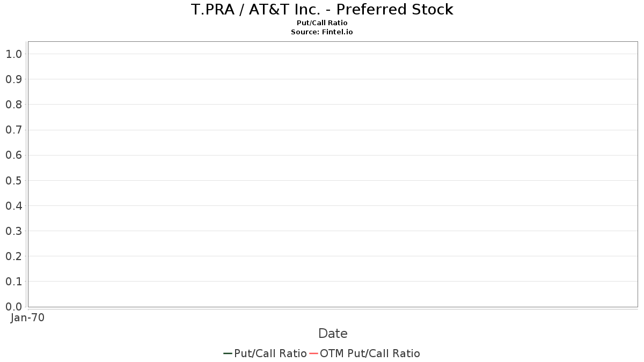Screen dimensions: 644x362
Task: Toggle the Put/Call Ratio legend label
Action: pos(270,353)
